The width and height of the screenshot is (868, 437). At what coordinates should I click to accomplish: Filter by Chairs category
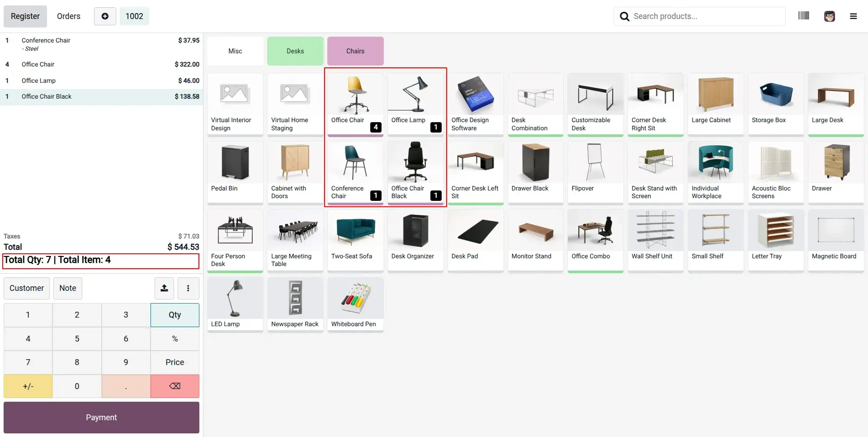coord(355,51)
